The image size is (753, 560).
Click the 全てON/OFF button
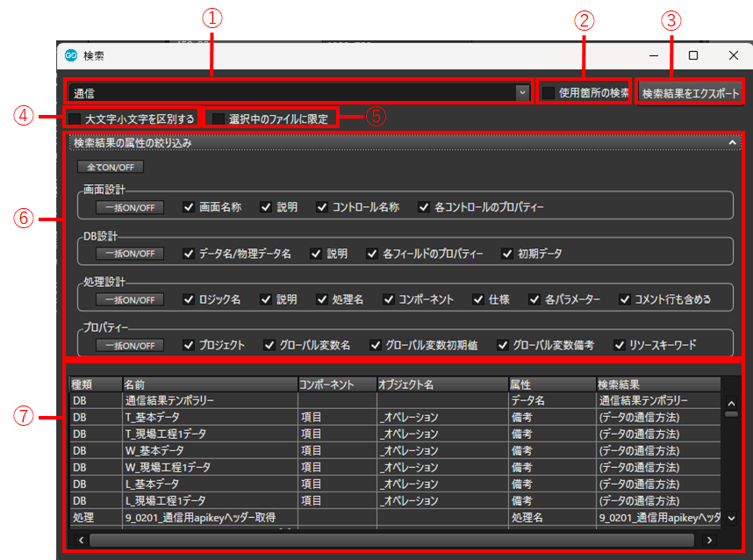click(111, 167)
